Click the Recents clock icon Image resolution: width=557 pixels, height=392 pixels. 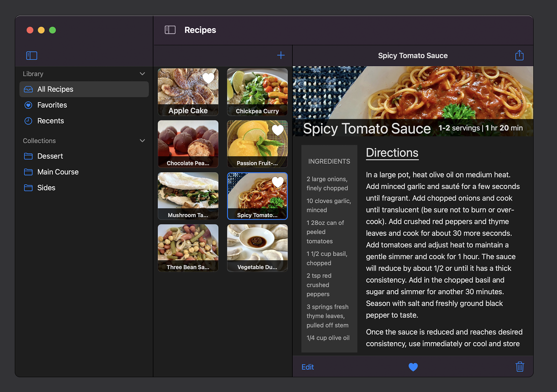pyautogui.click(x=29, y=121)
